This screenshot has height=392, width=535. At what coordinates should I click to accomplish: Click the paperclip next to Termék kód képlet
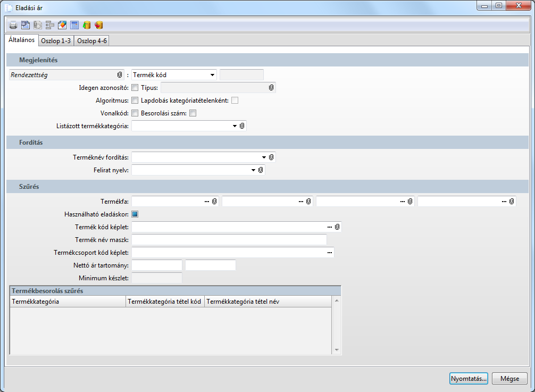tap(337, 227)
